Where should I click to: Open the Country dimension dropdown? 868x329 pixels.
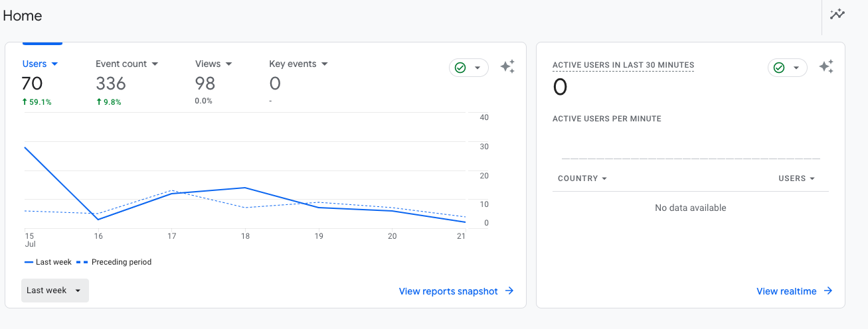coord(582,178)
